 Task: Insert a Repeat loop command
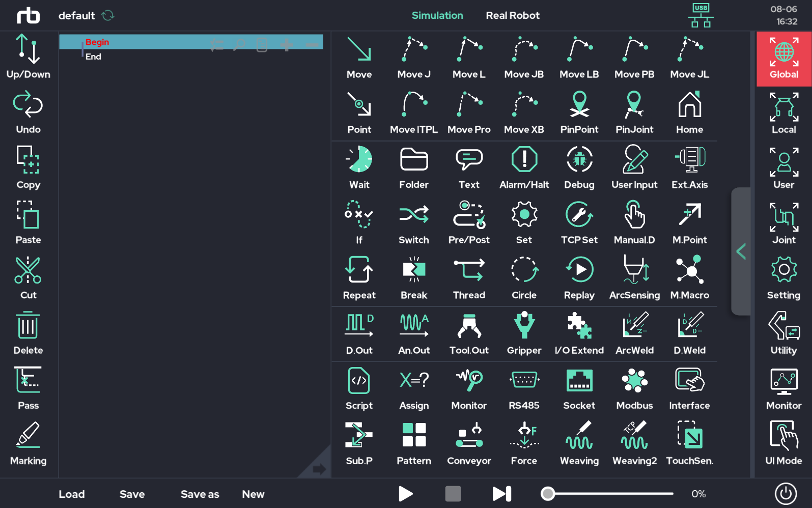coord(359,278)
